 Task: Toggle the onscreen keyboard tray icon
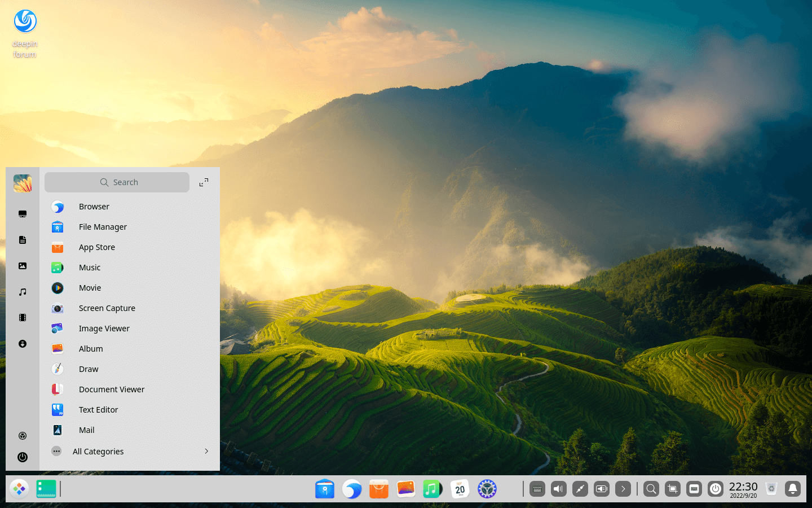pos(537,489)
